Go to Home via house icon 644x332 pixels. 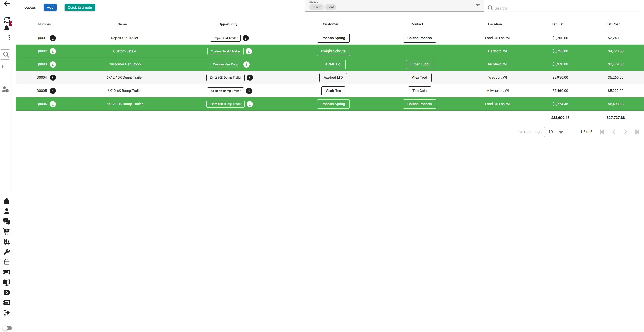(7, 201)
